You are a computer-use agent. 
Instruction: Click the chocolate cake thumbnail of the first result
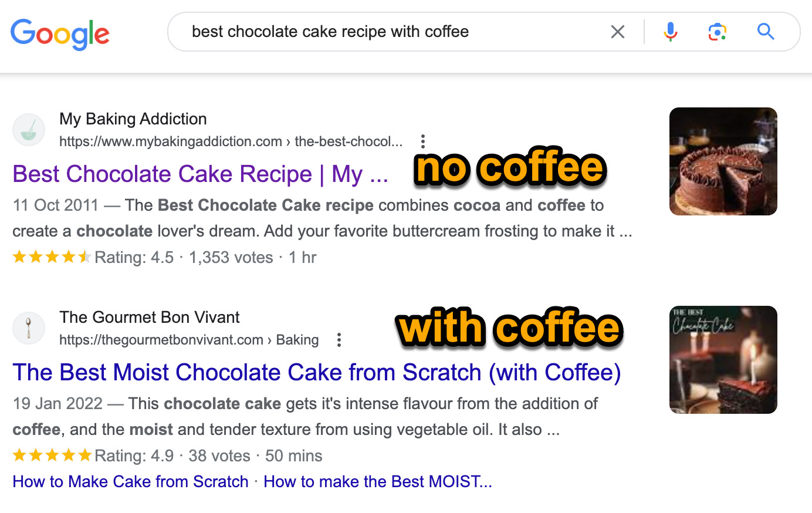(723, 161)
